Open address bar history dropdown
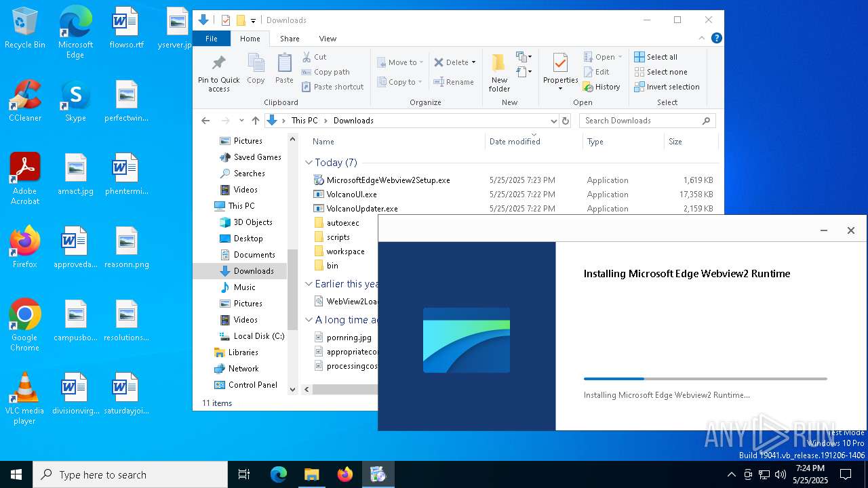This screenshot has width=868, height=488. (553, 121)
